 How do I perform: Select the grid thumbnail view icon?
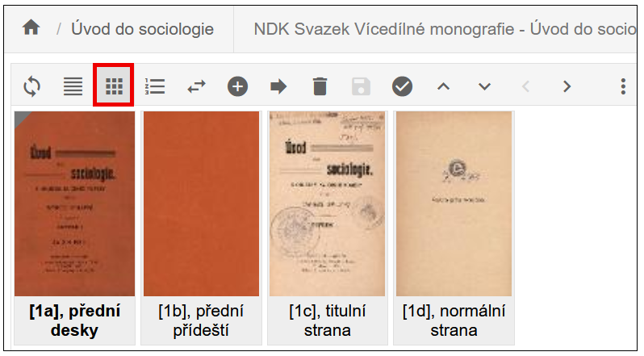coord(114,86)
